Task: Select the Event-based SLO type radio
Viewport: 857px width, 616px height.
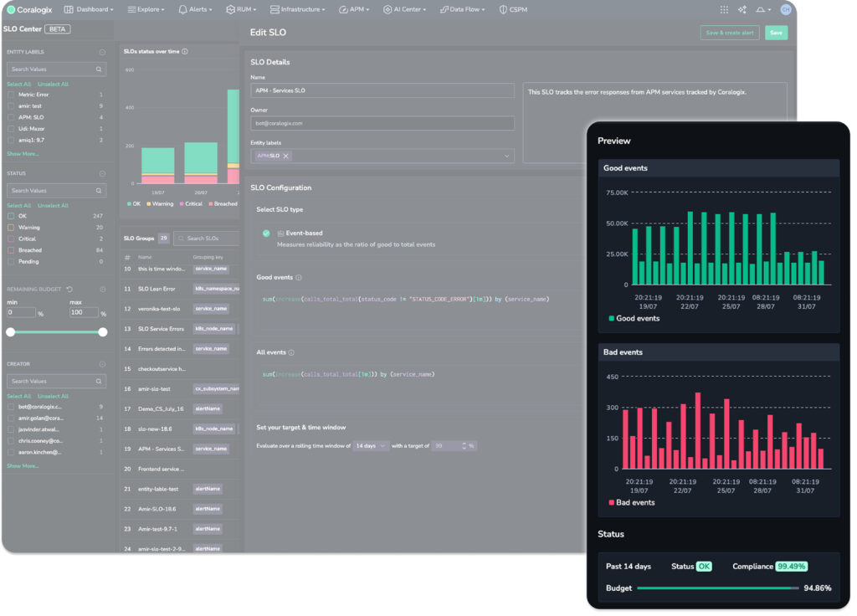Action: coord(266,234)
